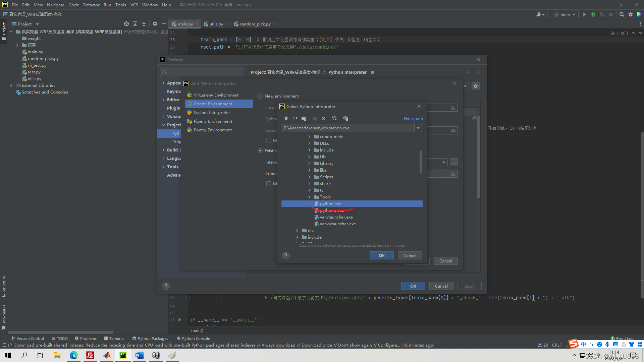Toggle the checkbox under Existing environment section
Image resolution: width=644 pixels, height=362 pixels.
[268, 184]
